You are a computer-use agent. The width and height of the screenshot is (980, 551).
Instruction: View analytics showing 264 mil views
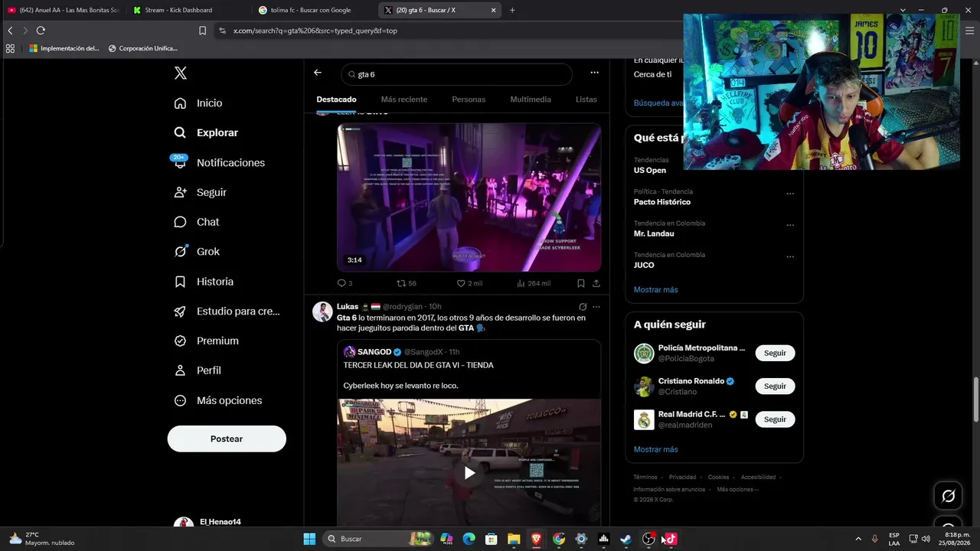click(533, 283)
